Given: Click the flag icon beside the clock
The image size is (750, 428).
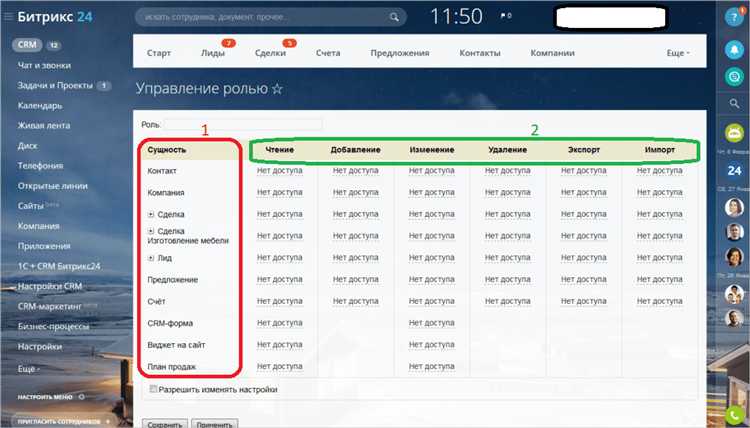Looking at the screenshot, I should tap(503, 16).
